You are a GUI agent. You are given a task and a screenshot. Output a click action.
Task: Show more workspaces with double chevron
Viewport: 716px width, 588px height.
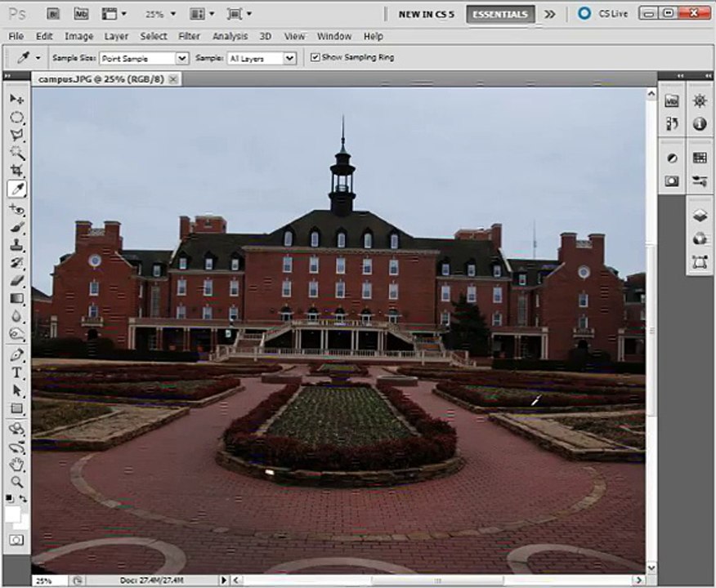[x=550, y=14]
